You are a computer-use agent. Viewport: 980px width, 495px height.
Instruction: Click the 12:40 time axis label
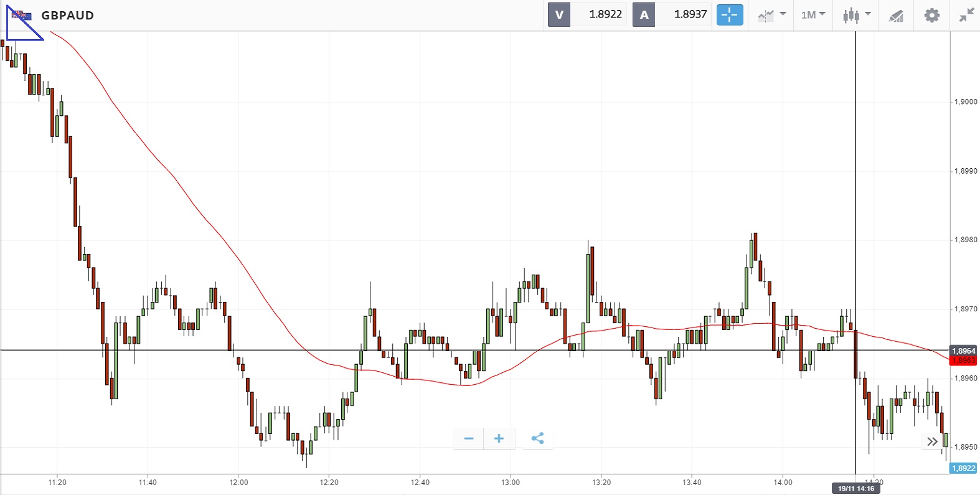420,483
